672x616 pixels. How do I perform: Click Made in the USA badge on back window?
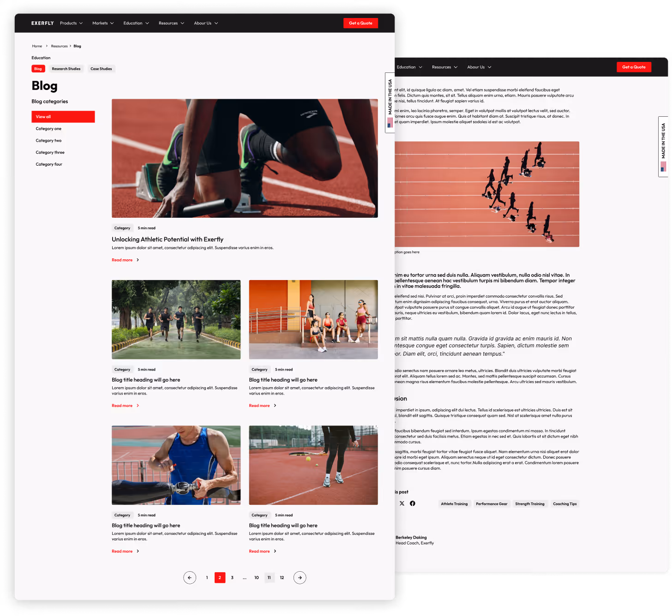(663, 147)
